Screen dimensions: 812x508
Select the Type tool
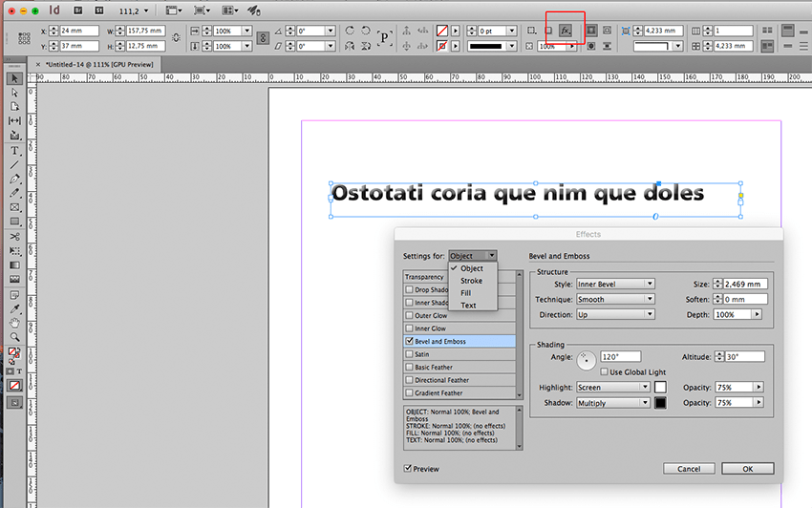pos(14,151)
